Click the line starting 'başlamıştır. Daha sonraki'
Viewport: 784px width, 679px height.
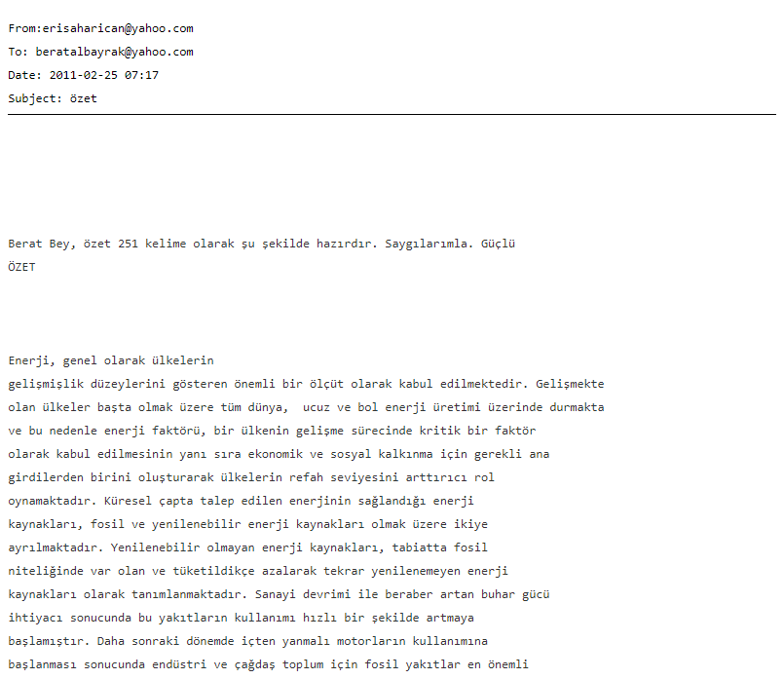point(248,641)
